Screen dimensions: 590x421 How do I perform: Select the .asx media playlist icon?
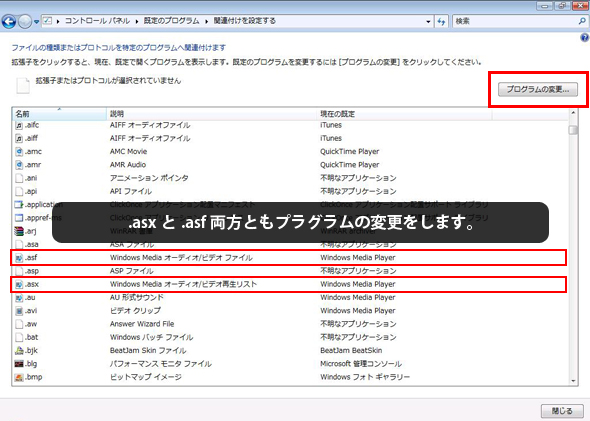[19, 284]
